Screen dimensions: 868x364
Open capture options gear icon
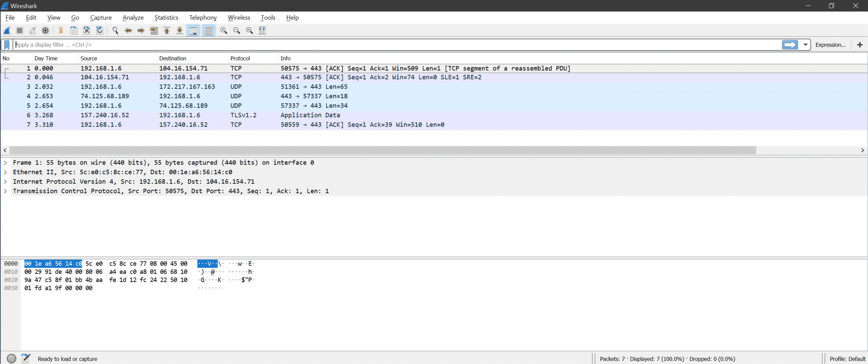tap(45, 31)
